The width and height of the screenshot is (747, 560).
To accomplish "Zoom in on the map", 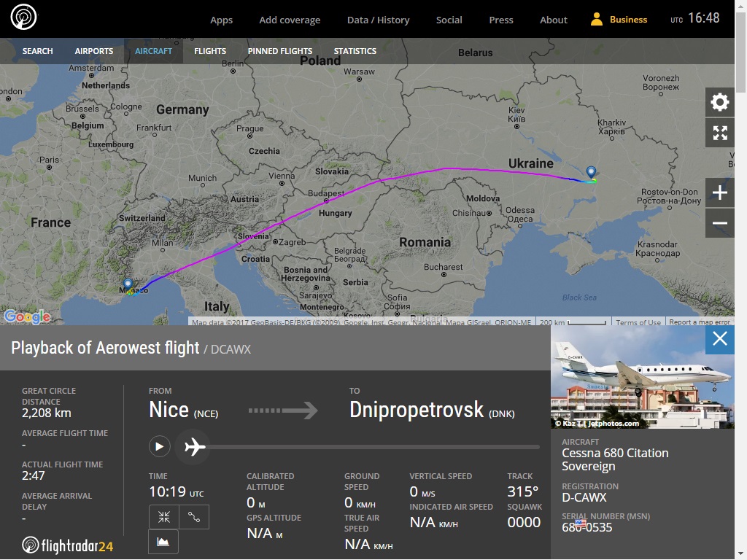I will coord(719,193).
